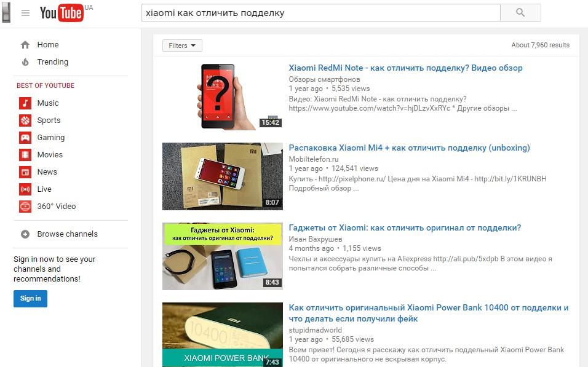Open the Live broadcast icon
588x367 pixels.
(25, 189)
